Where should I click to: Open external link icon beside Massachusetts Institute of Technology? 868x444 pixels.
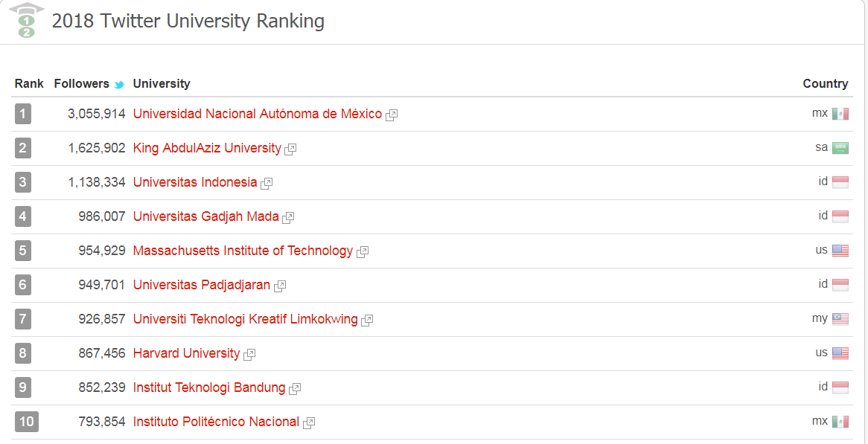(x=363, y=252)
